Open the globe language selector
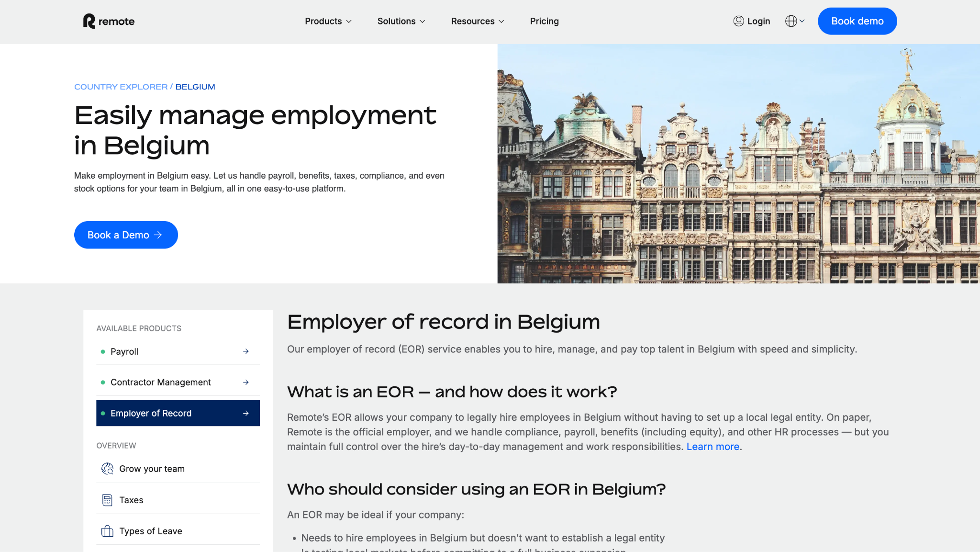Viewport: 980px width, 552px height. (791, 21)
